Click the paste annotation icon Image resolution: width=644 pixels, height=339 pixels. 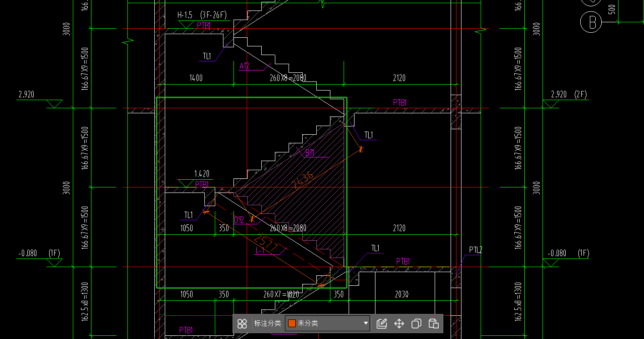pyautogui.click(x=433, y=324)
